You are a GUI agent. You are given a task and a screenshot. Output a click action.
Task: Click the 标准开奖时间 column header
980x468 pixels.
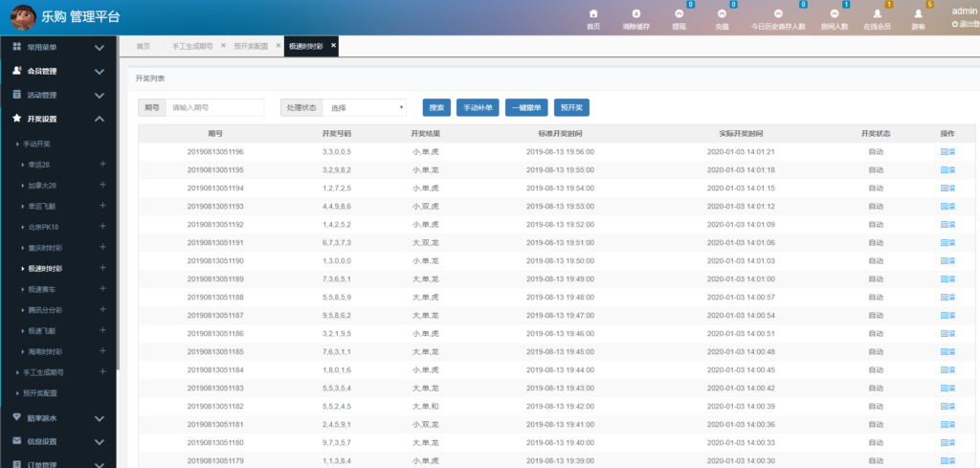pyautogui.click(x=560, y=134)
